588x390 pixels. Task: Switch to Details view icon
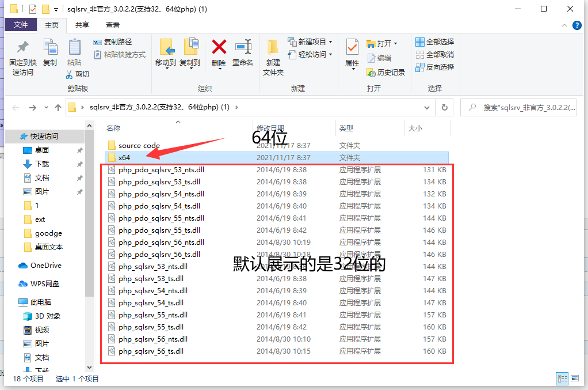(562, 378)
